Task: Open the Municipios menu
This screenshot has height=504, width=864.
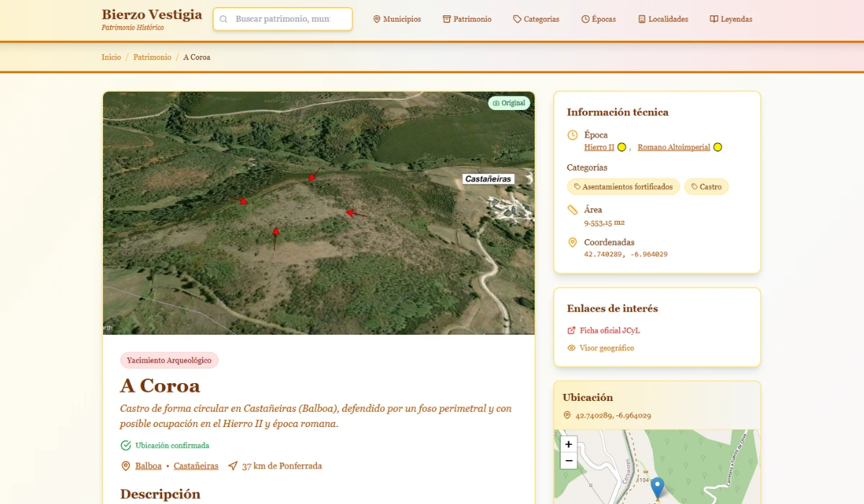Action: coord(397,19)
